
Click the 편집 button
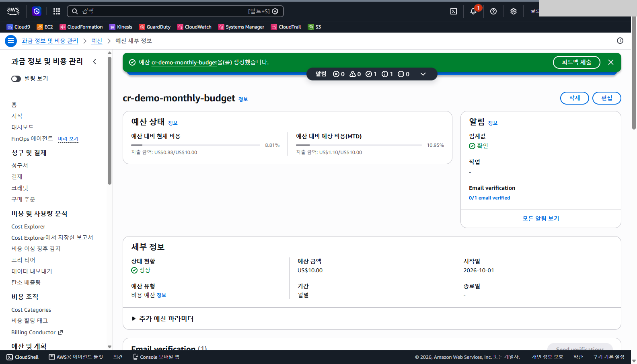tap(607, 98)
